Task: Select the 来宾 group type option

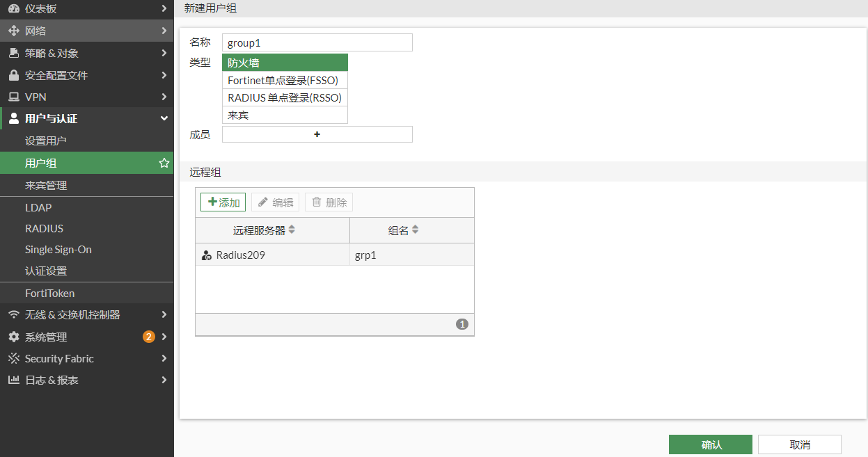Action: tap(284, 115)
